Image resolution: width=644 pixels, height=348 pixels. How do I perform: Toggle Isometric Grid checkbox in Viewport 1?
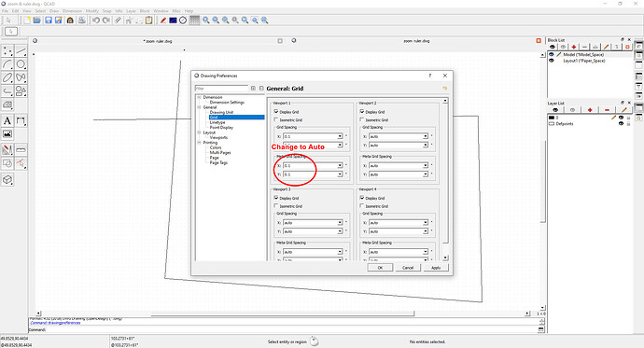(x=276, y=119)
